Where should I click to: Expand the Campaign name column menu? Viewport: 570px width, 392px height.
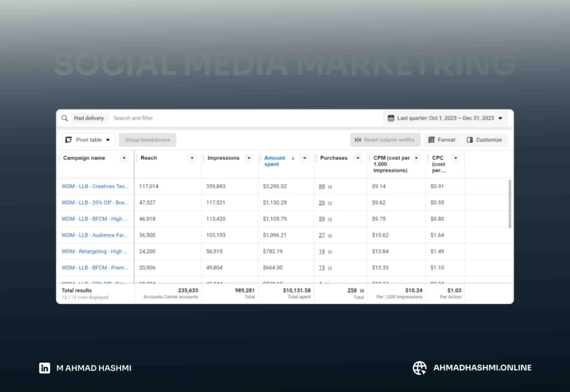124,158
